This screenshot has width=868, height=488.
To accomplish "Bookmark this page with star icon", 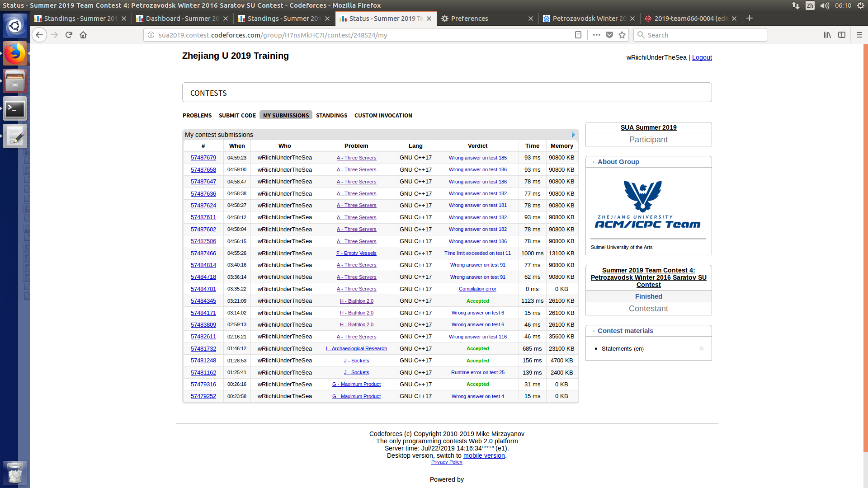I will tap(622, 35).
